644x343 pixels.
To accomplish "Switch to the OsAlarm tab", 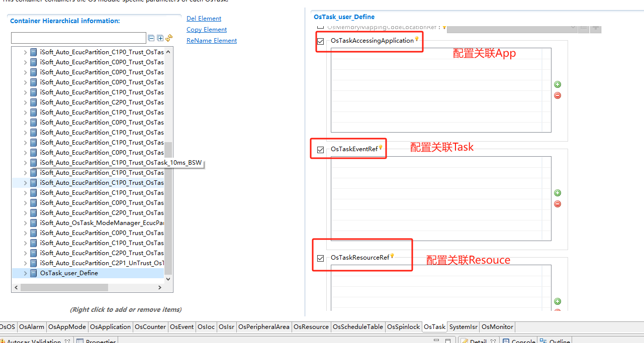I will pos(32,327).
